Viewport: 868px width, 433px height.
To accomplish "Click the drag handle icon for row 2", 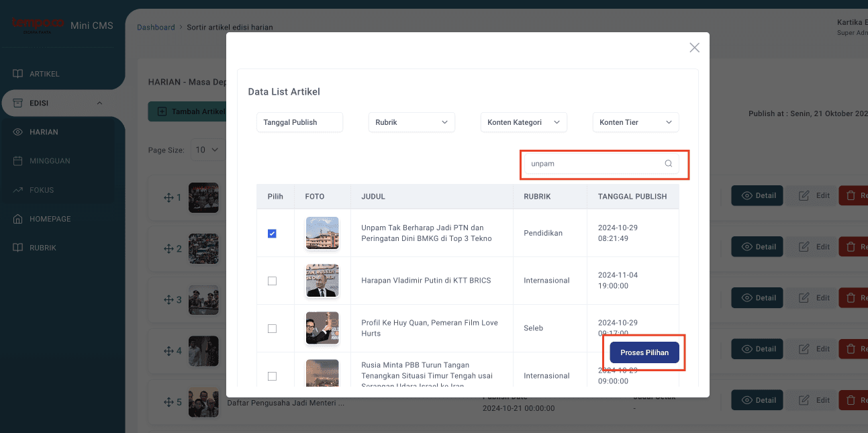I will [168, 249].
